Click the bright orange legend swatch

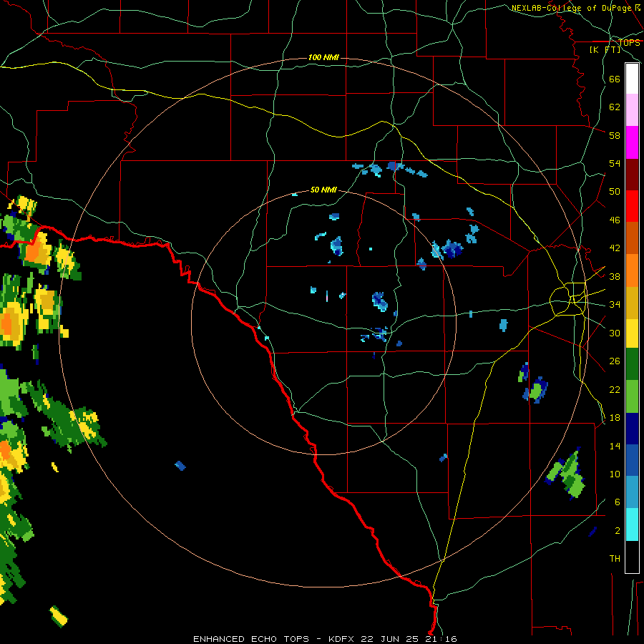[632, 270]
